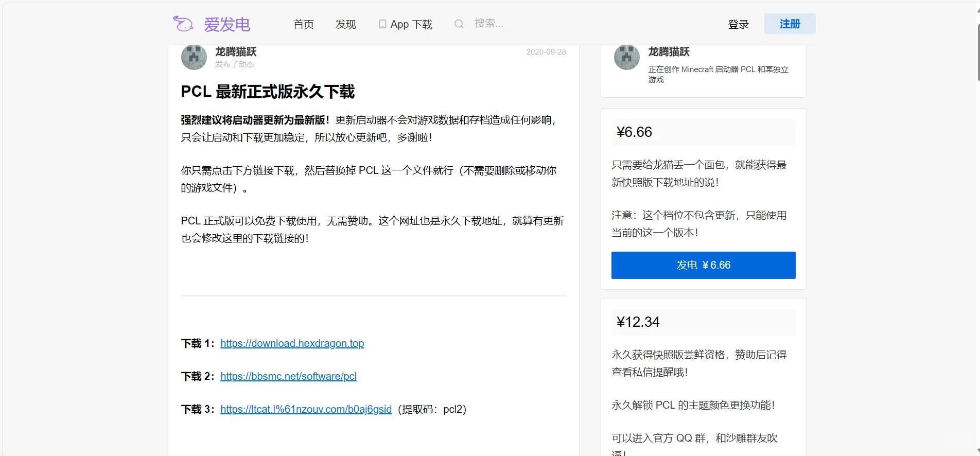Click the 发电 ¥6.66 button
980x456 pixels.
click(703, 265)
